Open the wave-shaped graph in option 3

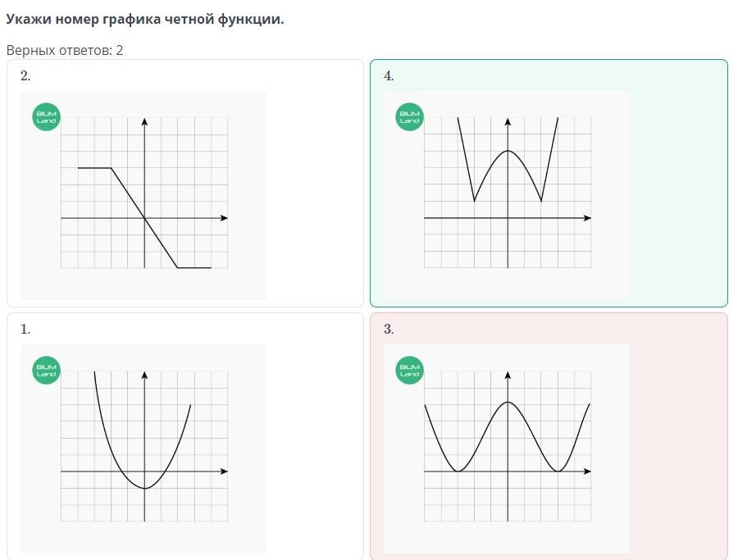click(508, 448)
